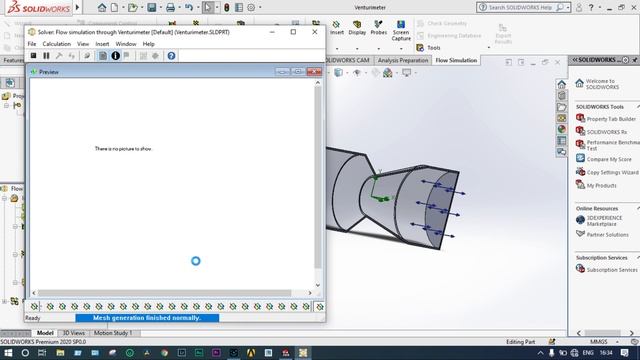Screen dimensions: 640x360
Task: Open a file with the Open icon
Action: [132, 7]
